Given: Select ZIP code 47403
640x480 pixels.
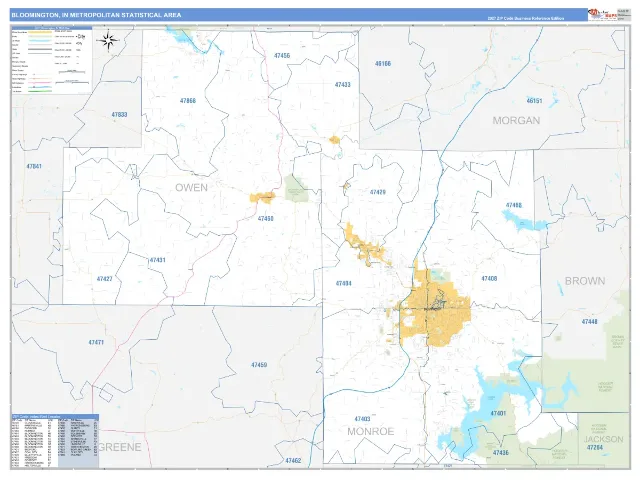Looking at the screenshot, I should pyautogui.click(x=362, y=419).
